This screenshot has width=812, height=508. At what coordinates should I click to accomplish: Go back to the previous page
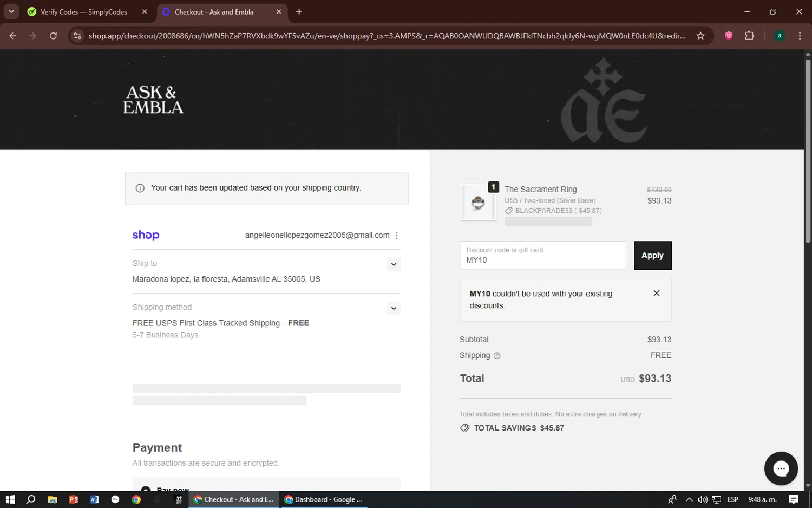[x=13, y=36]
